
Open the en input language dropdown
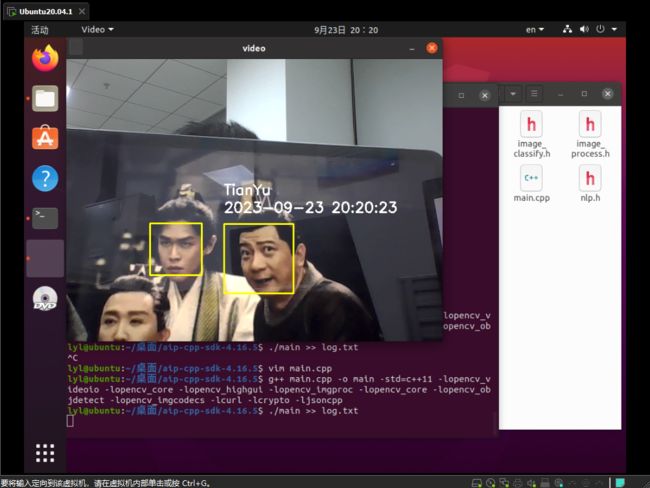click(534, 30)
